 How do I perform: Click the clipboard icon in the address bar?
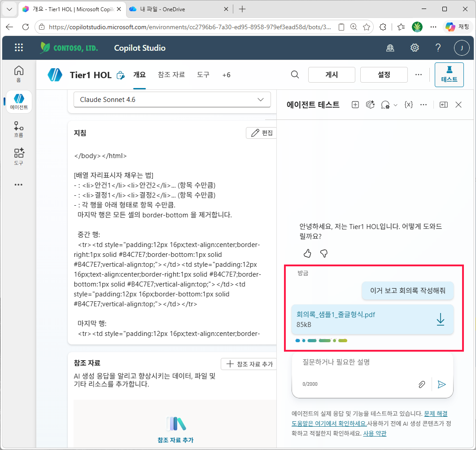coord(341,27)
